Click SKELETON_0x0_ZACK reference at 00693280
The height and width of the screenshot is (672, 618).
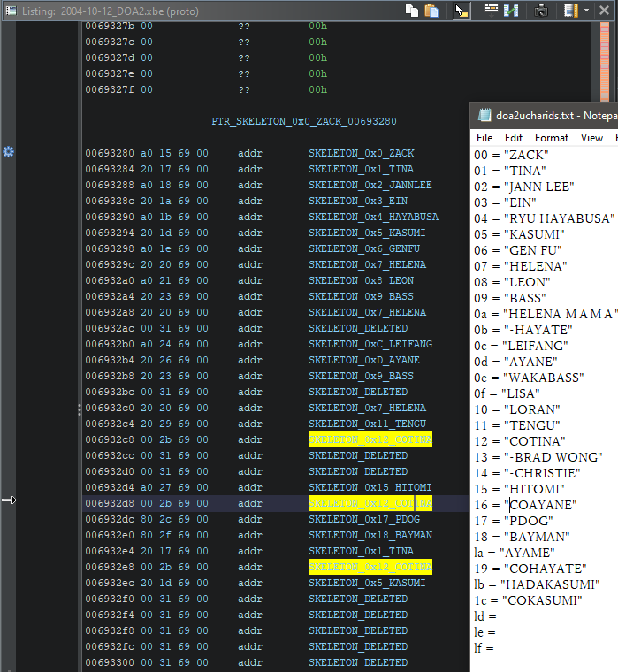click(362, 153)
